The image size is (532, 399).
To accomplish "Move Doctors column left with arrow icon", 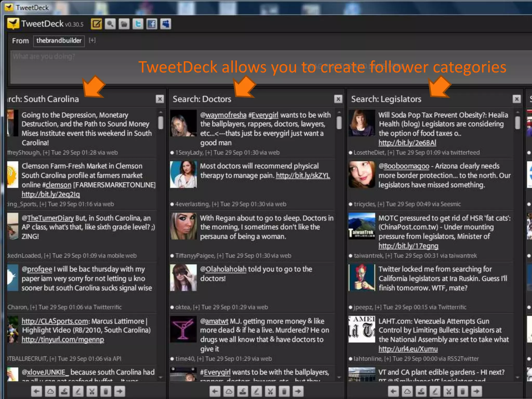I will click(215, 391).
